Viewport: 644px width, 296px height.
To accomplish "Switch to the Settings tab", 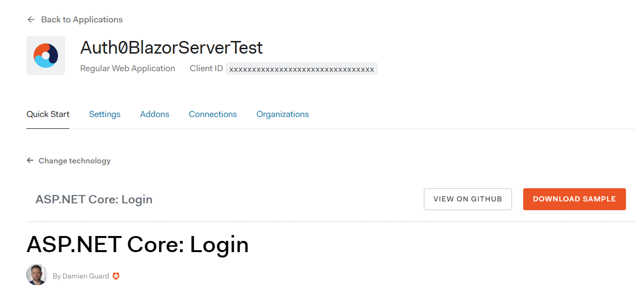I will point(105,114).
